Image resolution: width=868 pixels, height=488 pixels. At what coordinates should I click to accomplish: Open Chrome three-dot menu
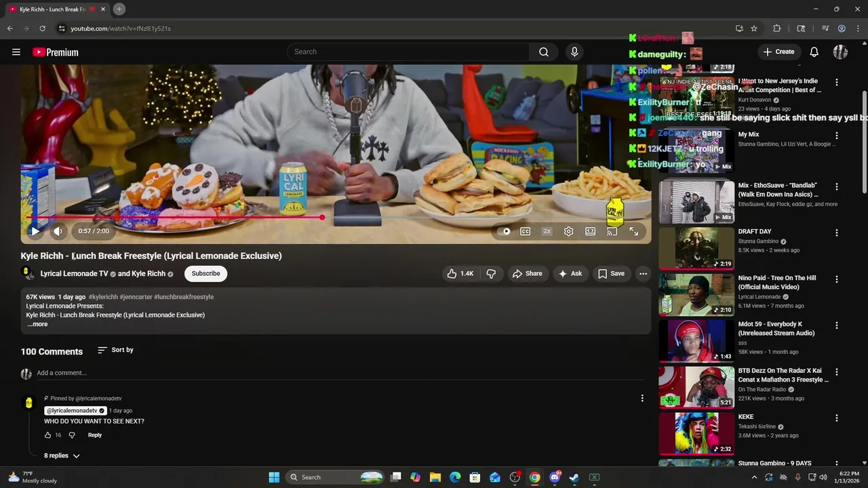[857, 28]
